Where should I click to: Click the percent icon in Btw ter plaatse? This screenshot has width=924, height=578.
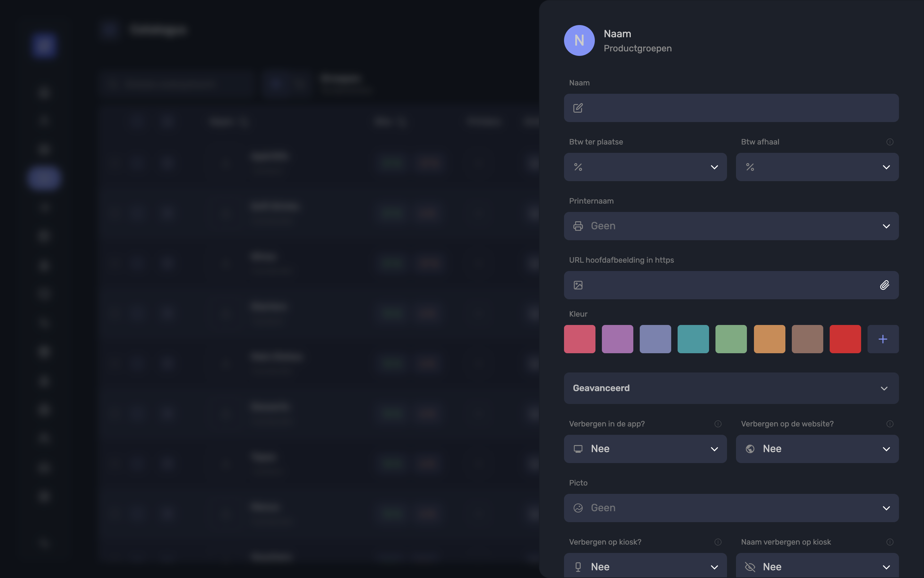click(x=578, y=167)
